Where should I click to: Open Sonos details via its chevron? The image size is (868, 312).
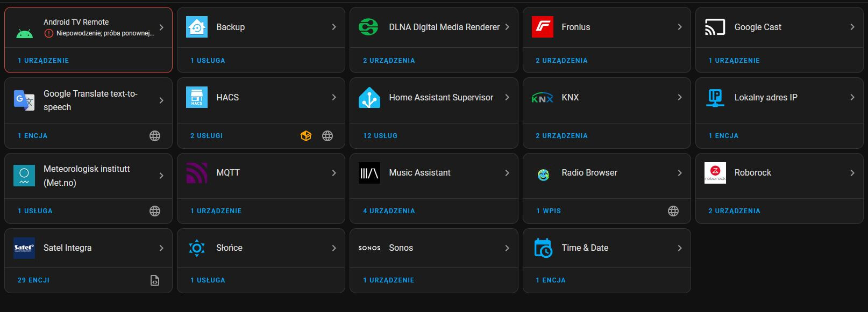coord(507,248)
